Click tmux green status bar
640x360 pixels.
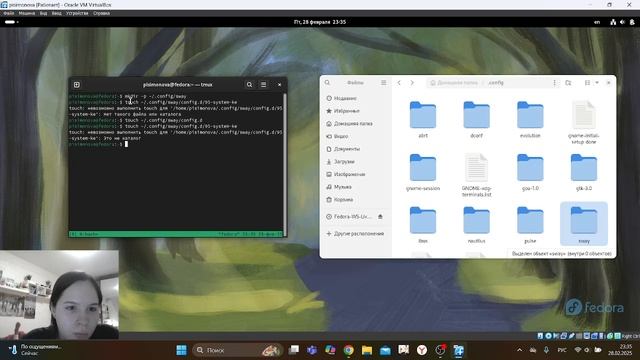[176, 234]
